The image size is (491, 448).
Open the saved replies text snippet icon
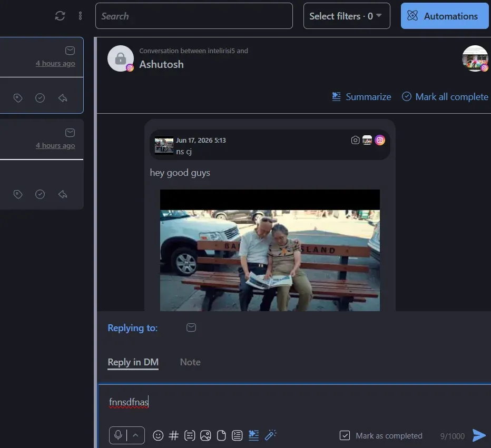(190, 435)
